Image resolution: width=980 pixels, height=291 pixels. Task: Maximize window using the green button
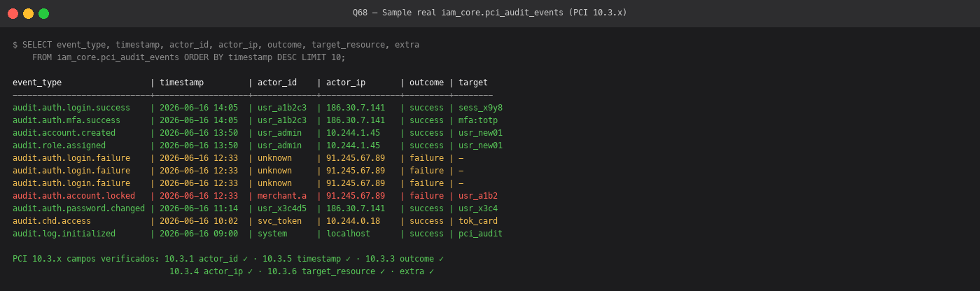click(43, 13)
